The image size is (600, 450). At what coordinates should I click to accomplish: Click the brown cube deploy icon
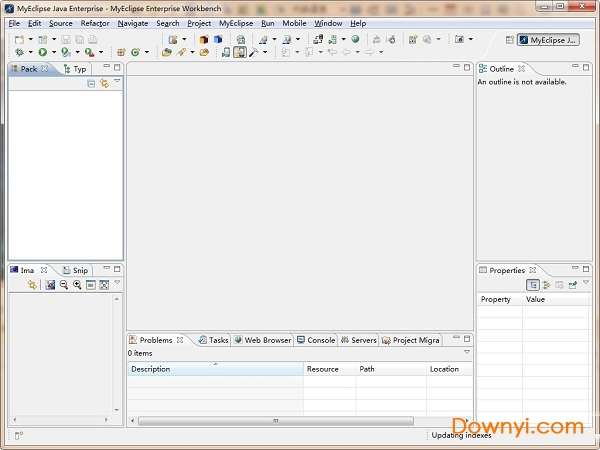click(x=204, y=39)
